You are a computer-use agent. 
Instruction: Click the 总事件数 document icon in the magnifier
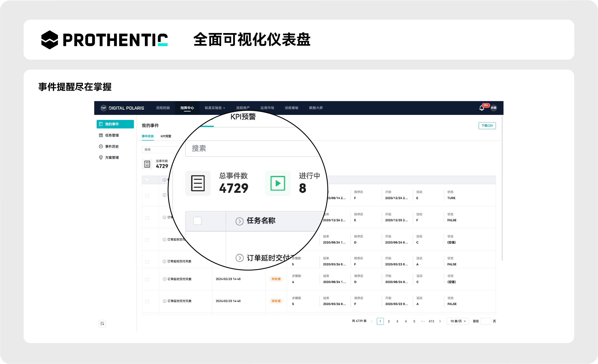click(x=198, y=183)
